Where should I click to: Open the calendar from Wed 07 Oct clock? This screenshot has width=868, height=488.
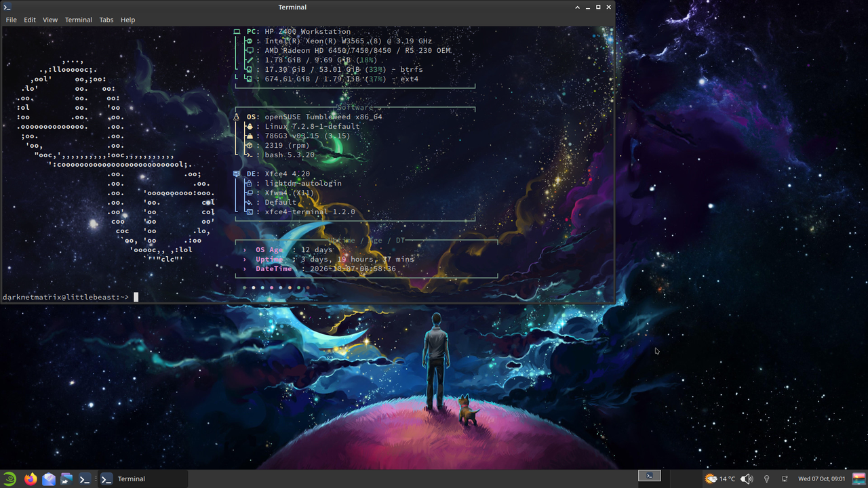[x=822, y=479]
